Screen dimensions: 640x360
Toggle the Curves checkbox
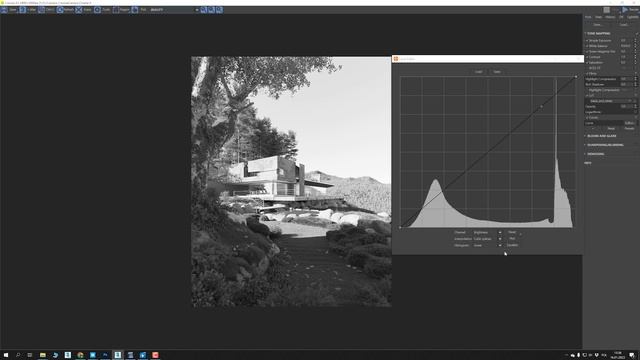pyautogui.click(x=587, y=118)
